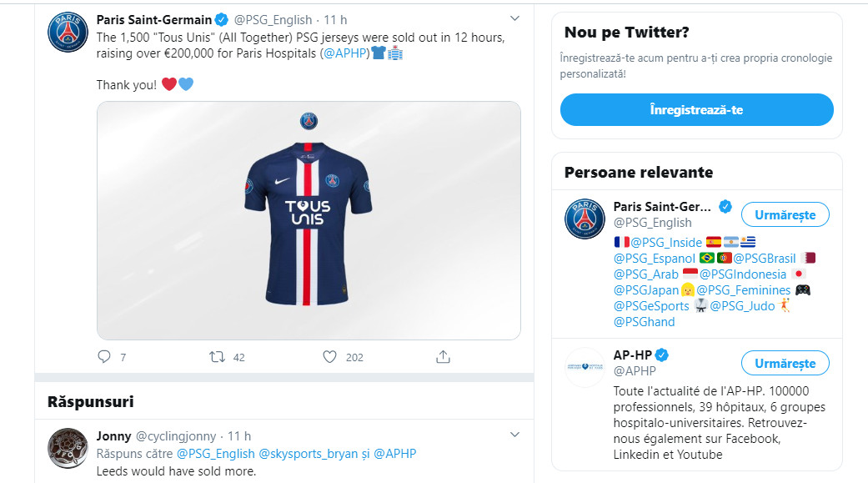This screenshot has width=868, height=483.
Task: Click the Înregistrează-te sign-up button
Action: tap(696, 110)
